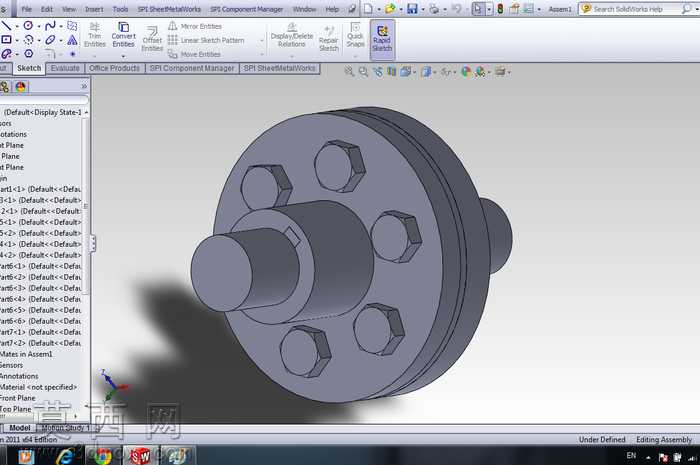This screenshot has width=700, height=465.
Task: Select the Ellipse sketch tool
Action: click(x=50, y=40)
